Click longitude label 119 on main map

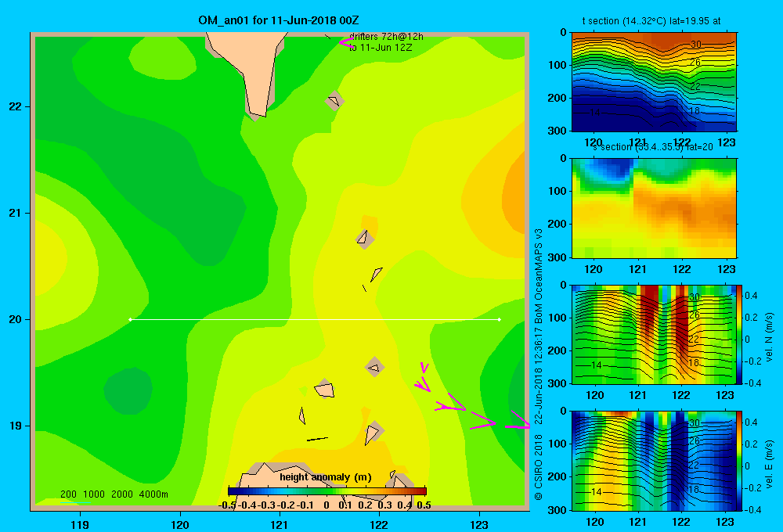[x=80, y=524]
